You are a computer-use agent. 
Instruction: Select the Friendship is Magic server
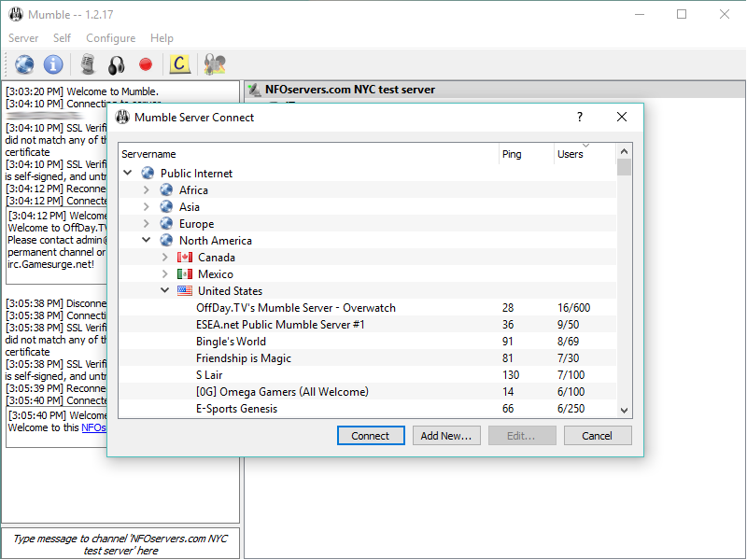pyautogui.click(x=244, y=358)
